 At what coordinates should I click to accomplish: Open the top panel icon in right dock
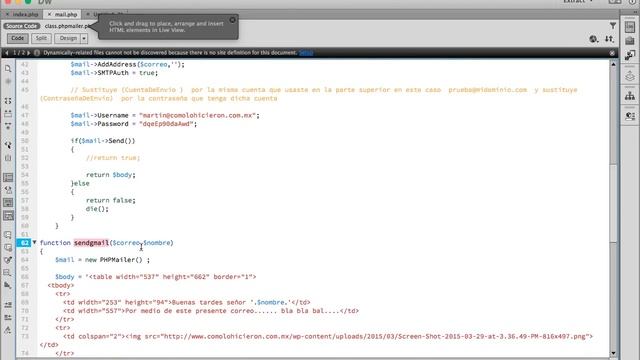(630, 27)
